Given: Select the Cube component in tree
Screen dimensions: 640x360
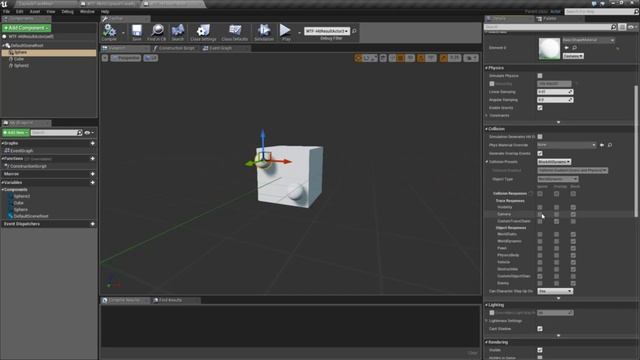Looking at the screenshot, I should pos(18,59).
